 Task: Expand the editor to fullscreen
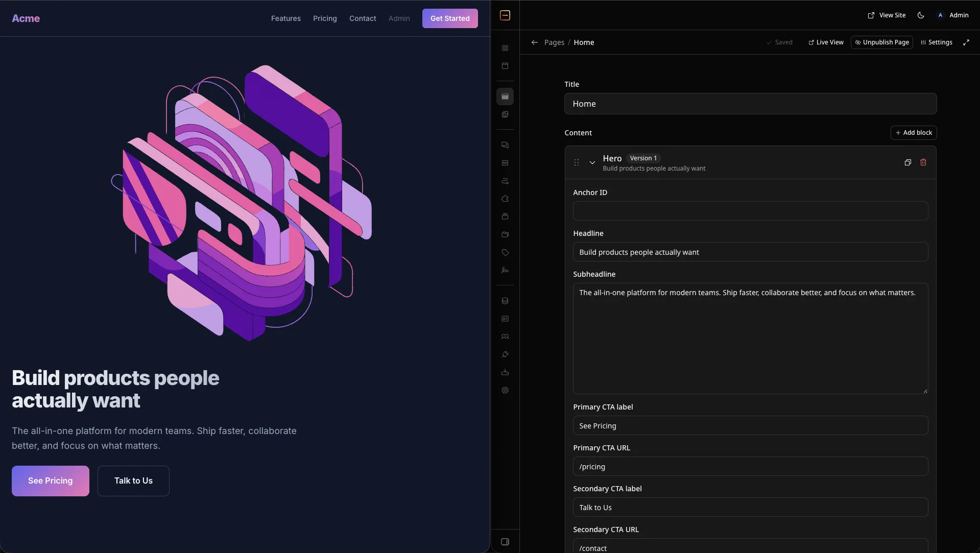966,42
